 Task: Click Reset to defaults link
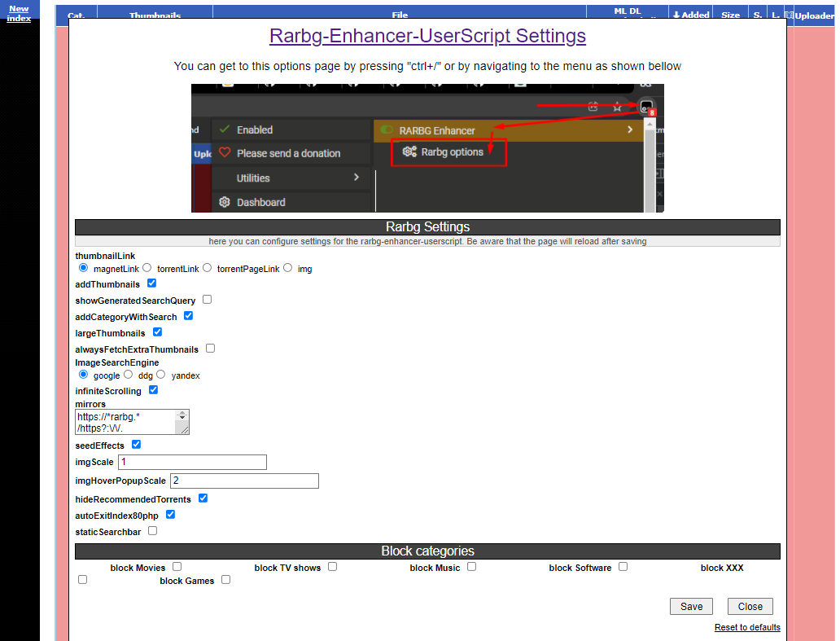tap(746, 627)
